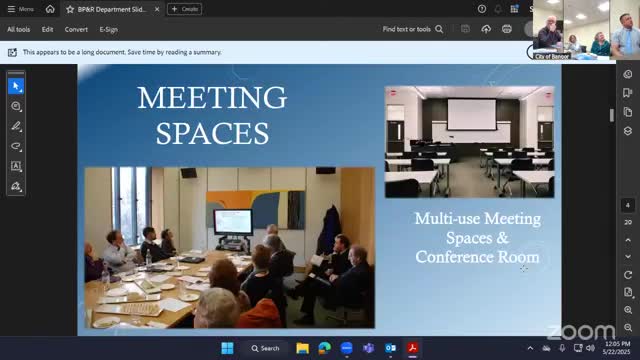The height and width of the screenshot is (360, 640).
Task: Open the AI Assistant panel icon
Action: pyautogui.click(x=628, y=74)
